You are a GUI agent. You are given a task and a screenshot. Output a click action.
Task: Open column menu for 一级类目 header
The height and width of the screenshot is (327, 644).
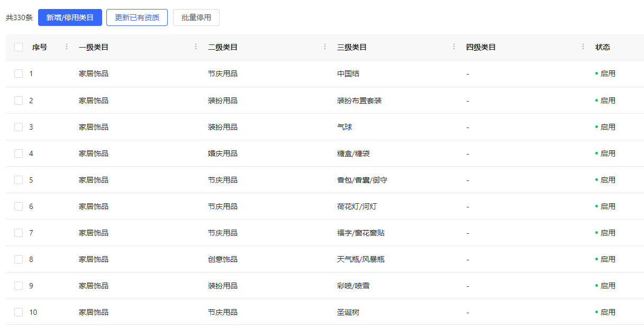coord(196,47)
